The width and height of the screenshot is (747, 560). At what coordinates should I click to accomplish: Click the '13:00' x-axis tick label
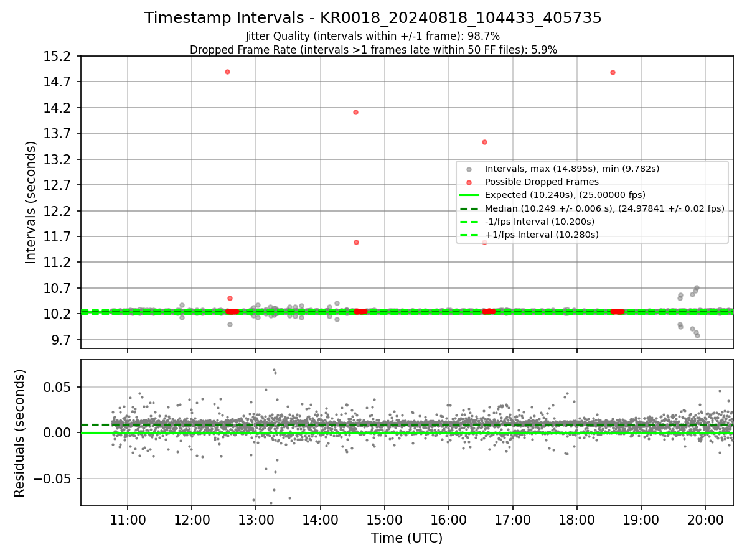pyautogui.click(x=256, y=521)
